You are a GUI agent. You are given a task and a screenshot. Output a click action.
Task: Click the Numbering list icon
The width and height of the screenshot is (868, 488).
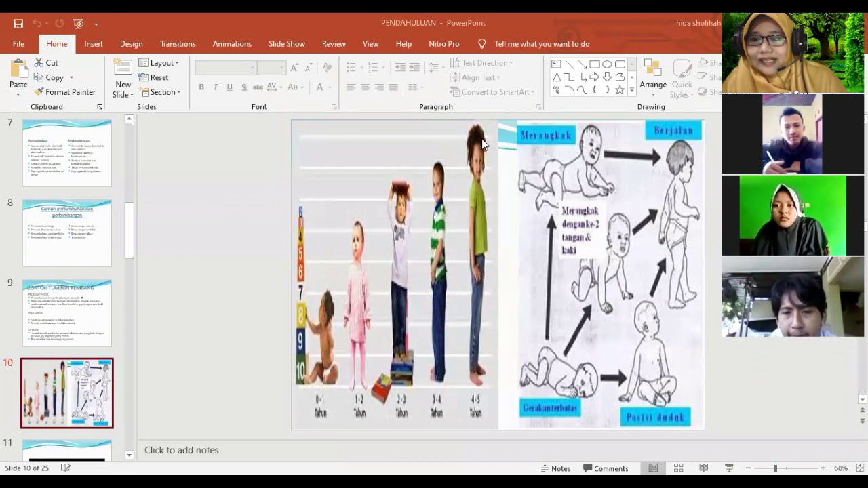tap(372, 68)
